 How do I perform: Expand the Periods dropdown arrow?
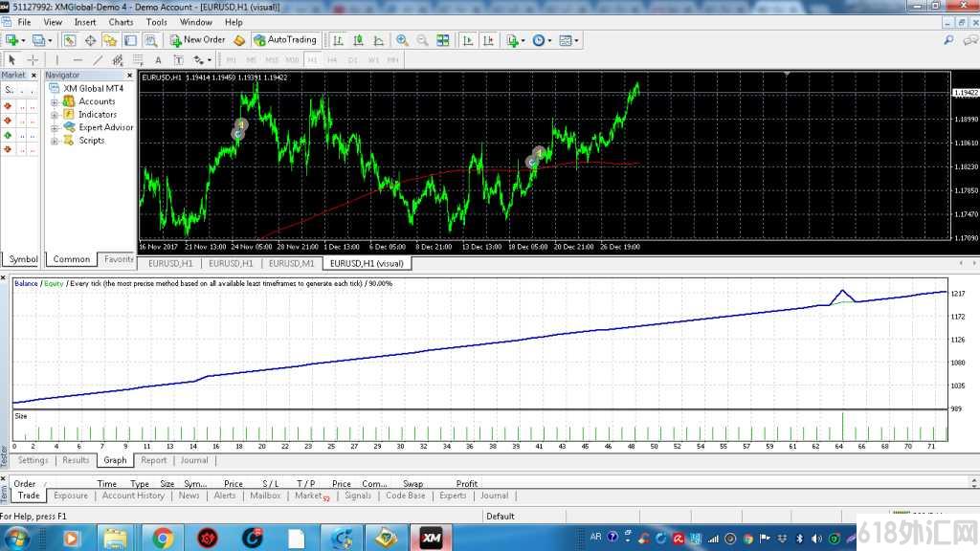pos(549,40)
